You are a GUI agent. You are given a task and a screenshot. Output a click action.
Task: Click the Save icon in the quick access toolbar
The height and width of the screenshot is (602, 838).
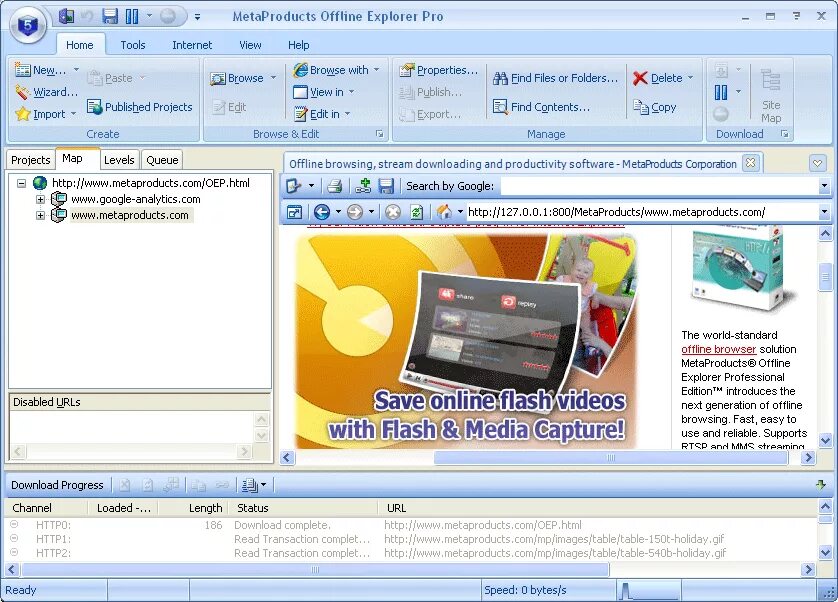[110, 16]
